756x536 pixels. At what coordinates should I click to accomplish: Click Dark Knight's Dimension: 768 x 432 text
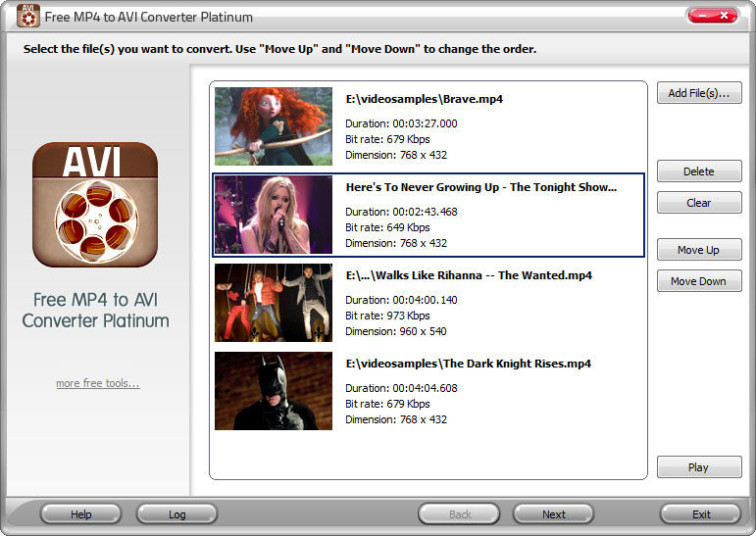[x=396, y=419]
